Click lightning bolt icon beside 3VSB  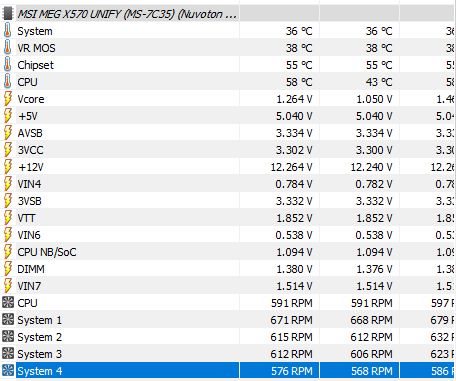click(8, 201)
